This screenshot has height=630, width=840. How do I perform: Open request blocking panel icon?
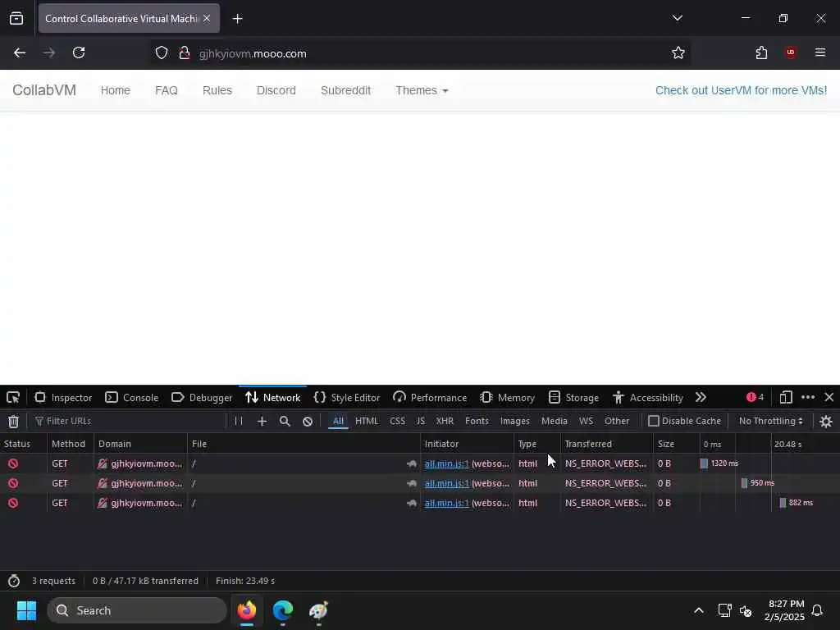click(308, 422)
